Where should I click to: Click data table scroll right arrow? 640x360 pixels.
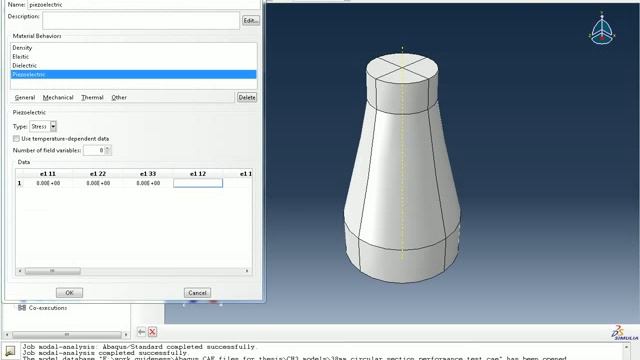247,271
